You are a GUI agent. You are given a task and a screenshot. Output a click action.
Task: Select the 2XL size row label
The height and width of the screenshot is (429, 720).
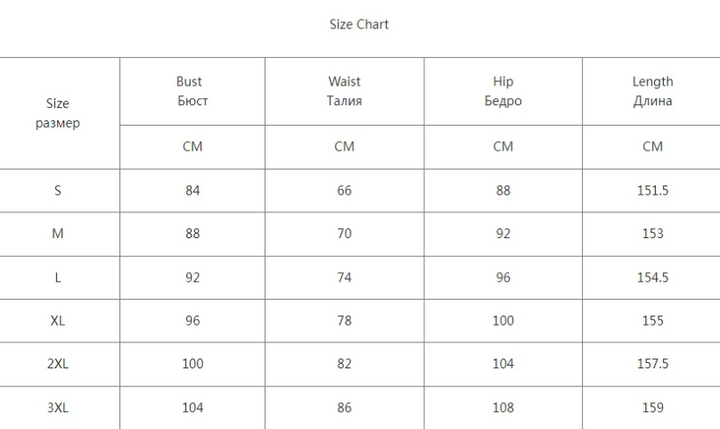pyautogui.click(x=58, y=364)
